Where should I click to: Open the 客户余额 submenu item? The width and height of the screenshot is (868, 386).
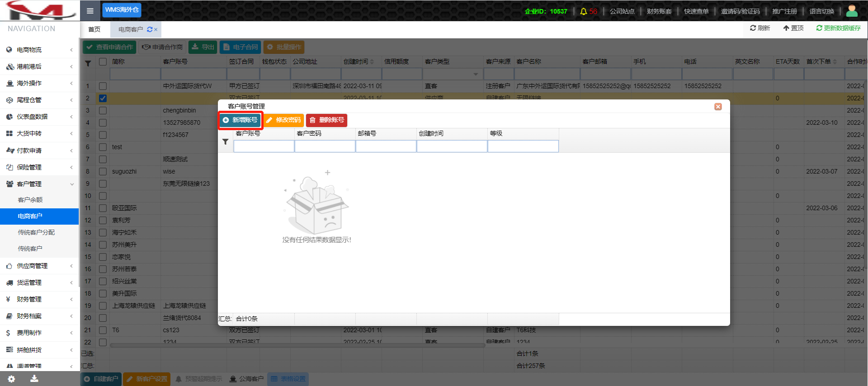(40, 200)
